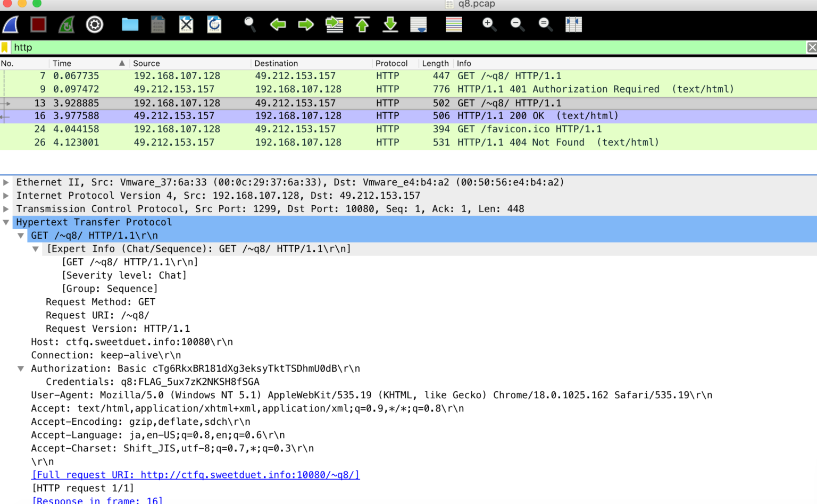Open the display filter bookmarks

pyautogui.click(x=6, y=47)
